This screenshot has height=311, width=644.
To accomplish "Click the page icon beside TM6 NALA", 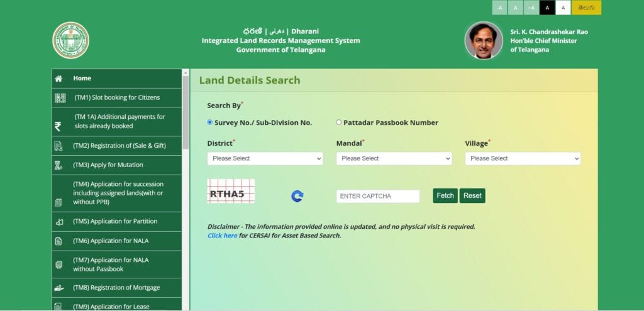I will (x=58, y=241).
